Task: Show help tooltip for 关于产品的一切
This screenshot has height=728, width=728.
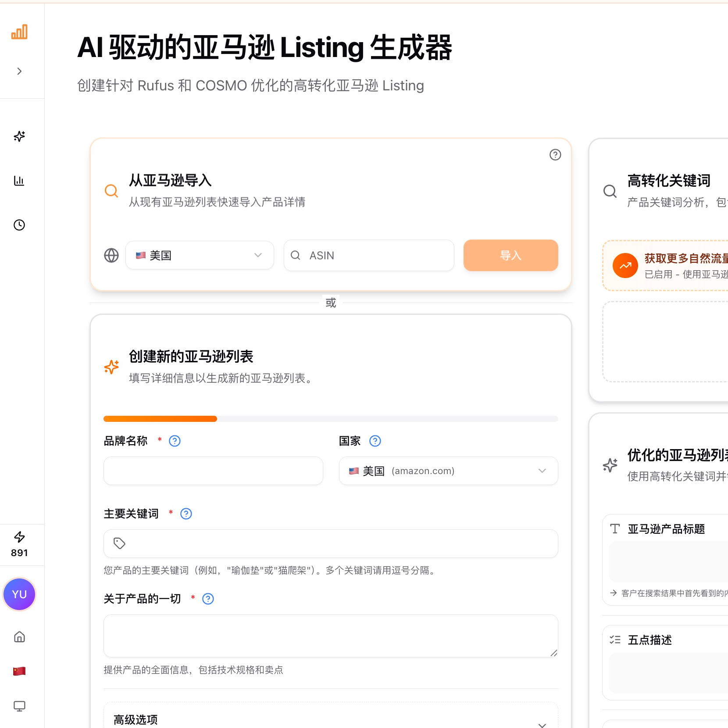Action: point(208,599)
